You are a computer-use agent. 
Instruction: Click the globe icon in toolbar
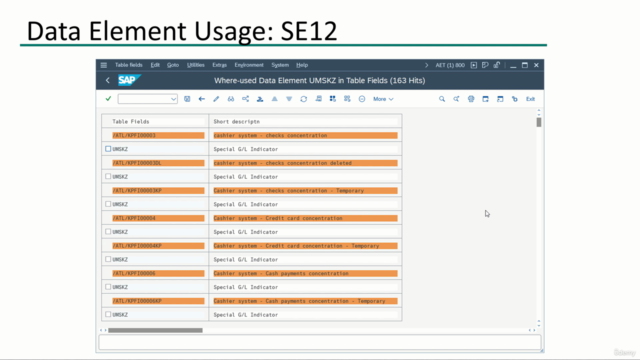tap(471, 99)
